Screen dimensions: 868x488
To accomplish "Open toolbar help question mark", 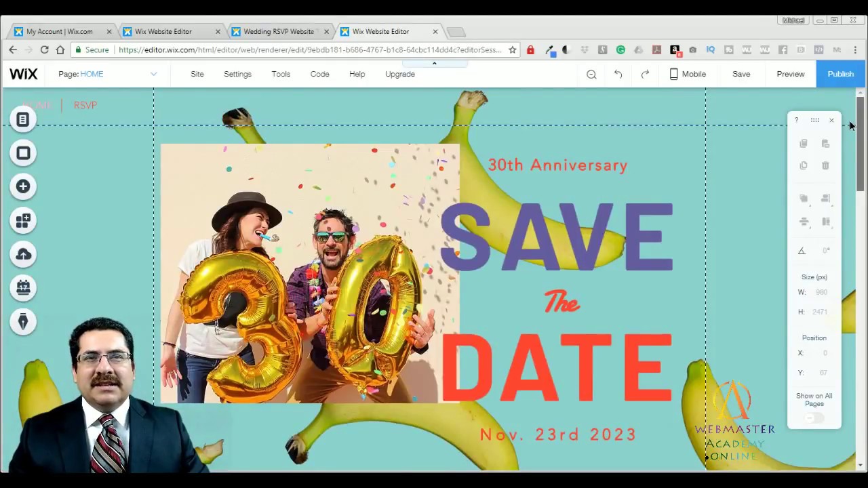I will [x=797, y=120].
